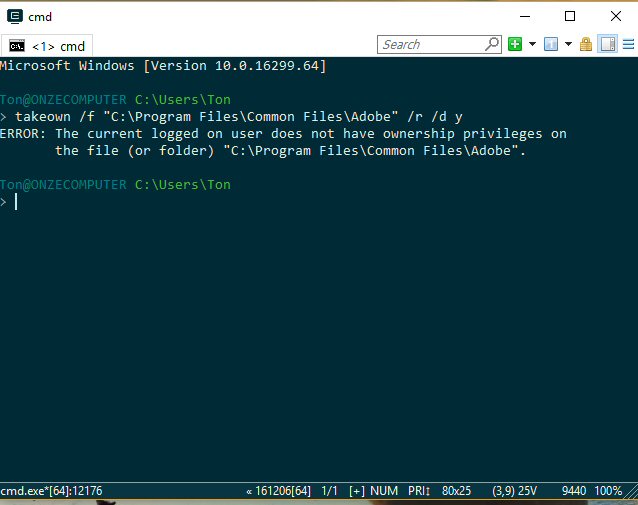Toggle the padlock lock icon
This screenshot has width=638, height=505.
[x=586, y=44]
